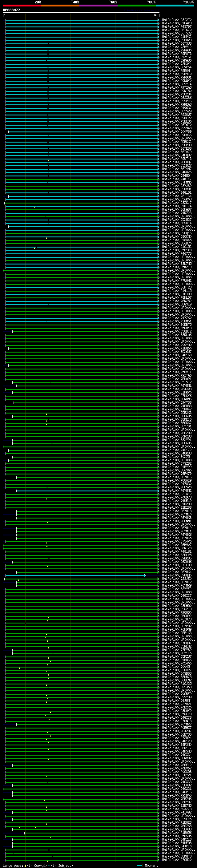This screenshot has height=868, width=197.
Task: Select hit label UniRef100_A5C234
Action: pyautogui.click(x=177, y=94)
